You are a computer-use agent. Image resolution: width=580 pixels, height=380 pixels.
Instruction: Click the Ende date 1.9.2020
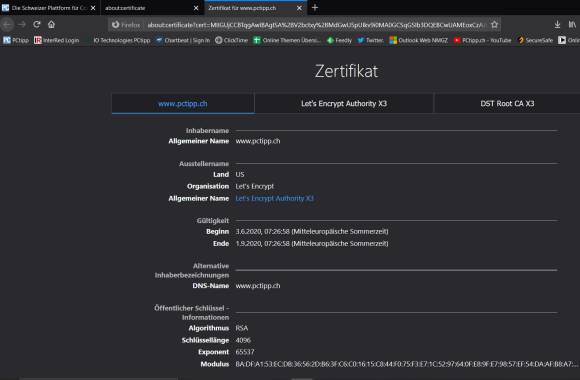pyautogui.click(x=312, y=243)
